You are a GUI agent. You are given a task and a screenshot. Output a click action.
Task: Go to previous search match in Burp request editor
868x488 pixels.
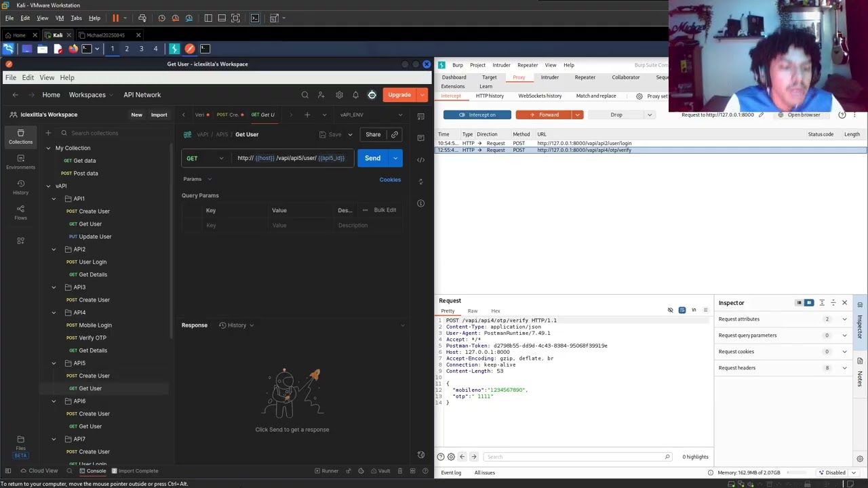point(462,457)
